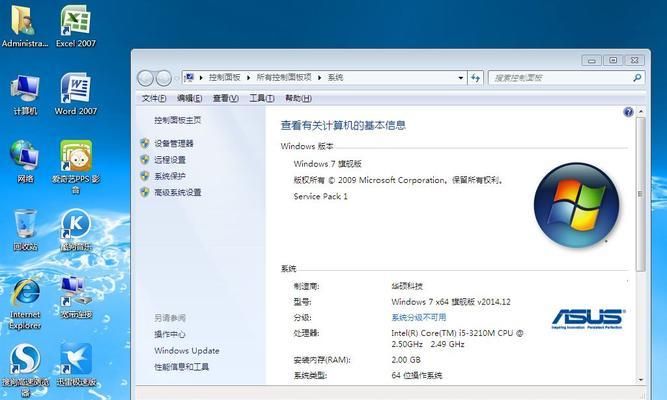This screenshot has height=400, width=667.
Task: Click the scrollbar up arrow
Action: coord(641,111)
